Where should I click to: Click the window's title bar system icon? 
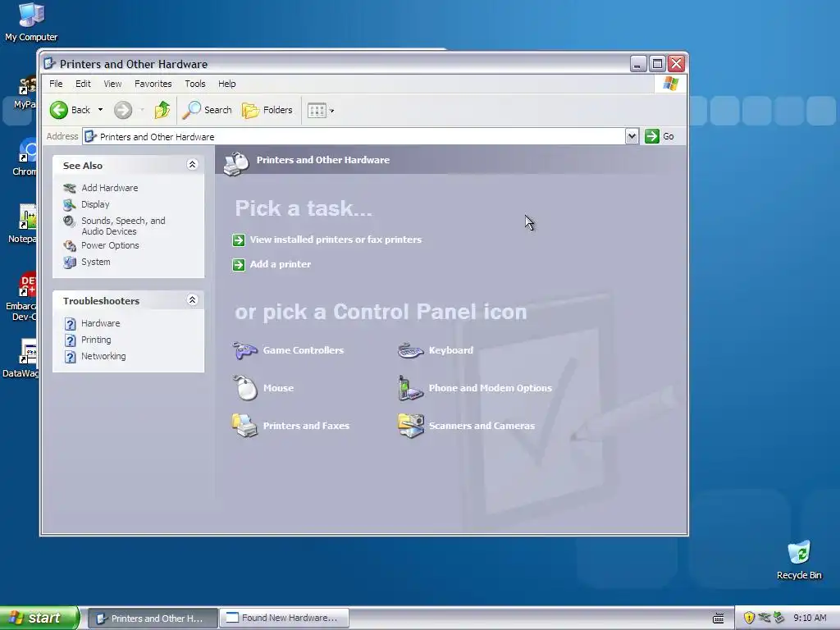(x=49, y=64)
